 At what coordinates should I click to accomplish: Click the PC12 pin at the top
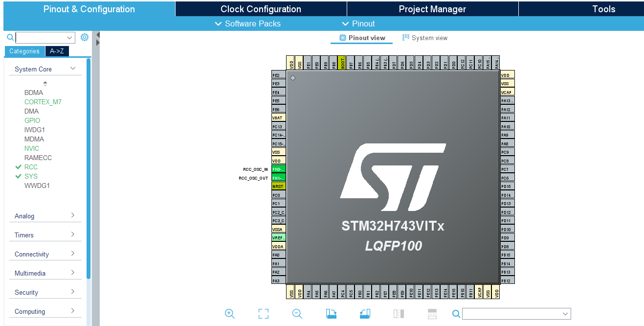coord(462,63)
